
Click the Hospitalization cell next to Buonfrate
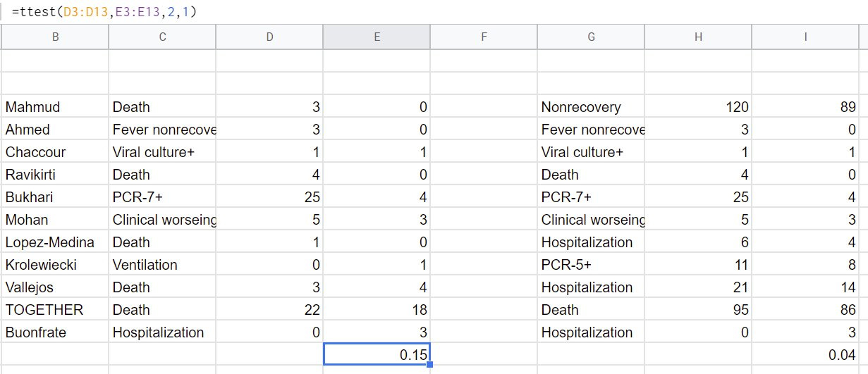click(162, 332)
